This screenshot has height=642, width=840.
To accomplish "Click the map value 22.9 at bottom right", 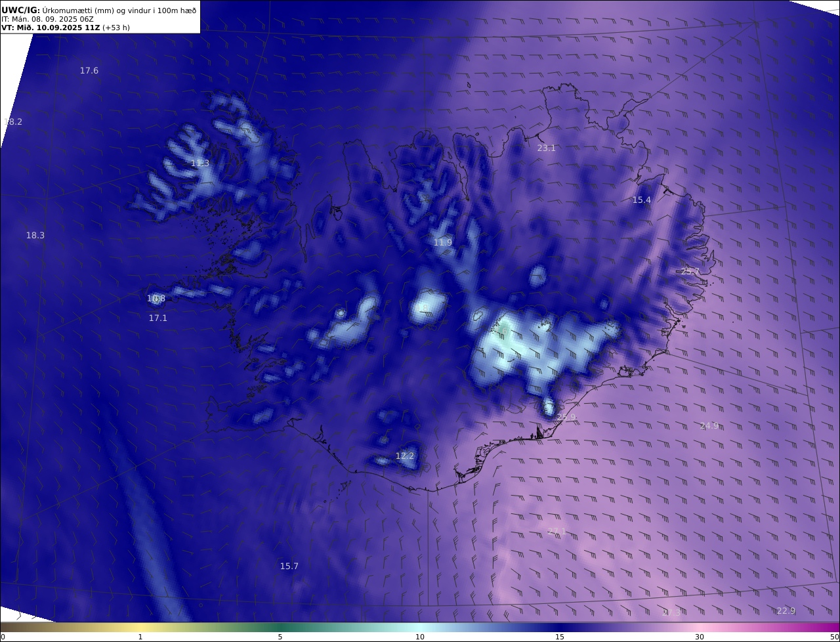I will coord(786,610).
